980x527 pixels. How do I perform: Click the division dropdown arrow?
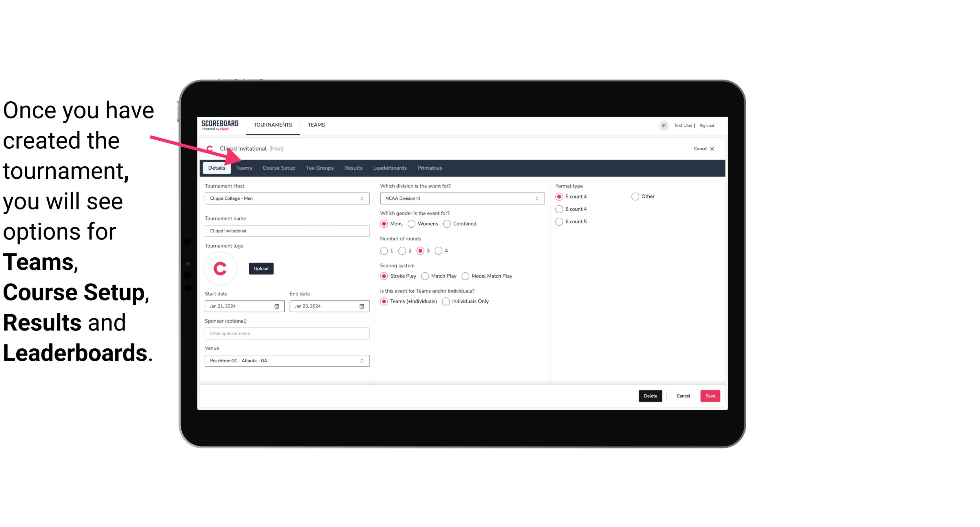tap(535, 198)
